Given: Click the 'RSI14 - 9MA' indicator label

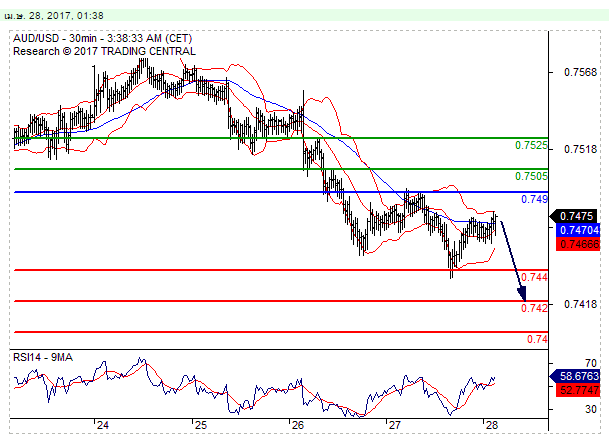Looking at the screenshot, I should (43, 357).
